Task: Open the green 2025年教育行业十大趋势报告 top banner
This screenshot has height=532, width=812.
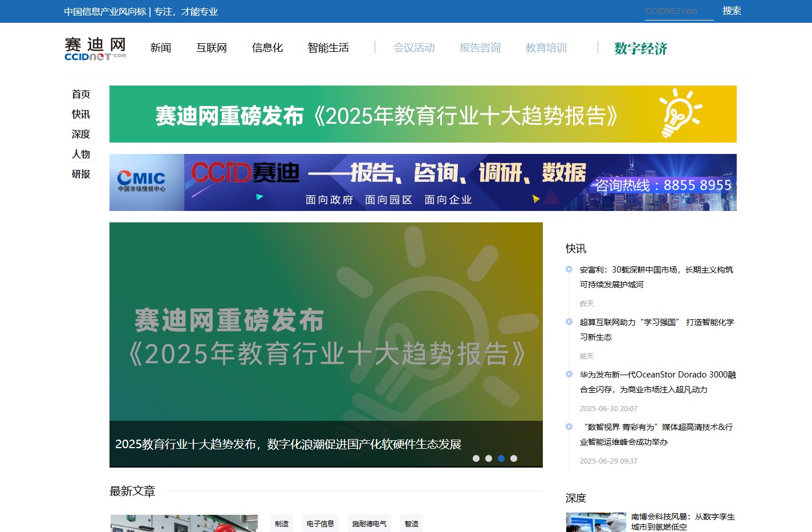Action: pos(423,114)
